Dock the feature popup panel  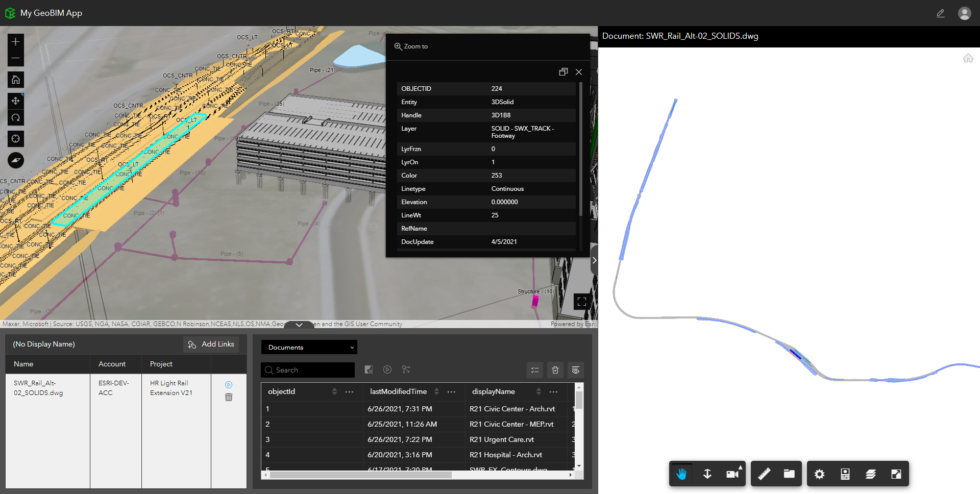563,72
